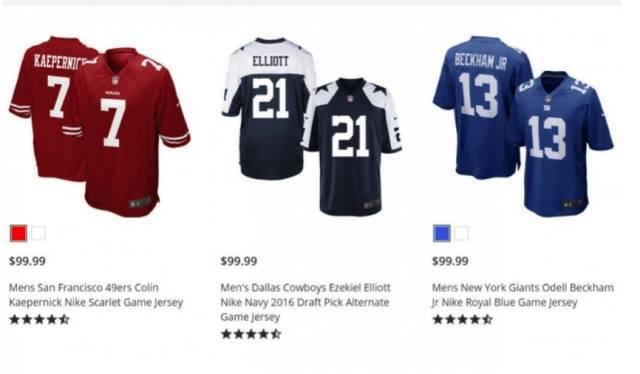
Task: Open the Colin Kaepernick Scarlet Game Jersey link
Action: [x=96, y=295]
